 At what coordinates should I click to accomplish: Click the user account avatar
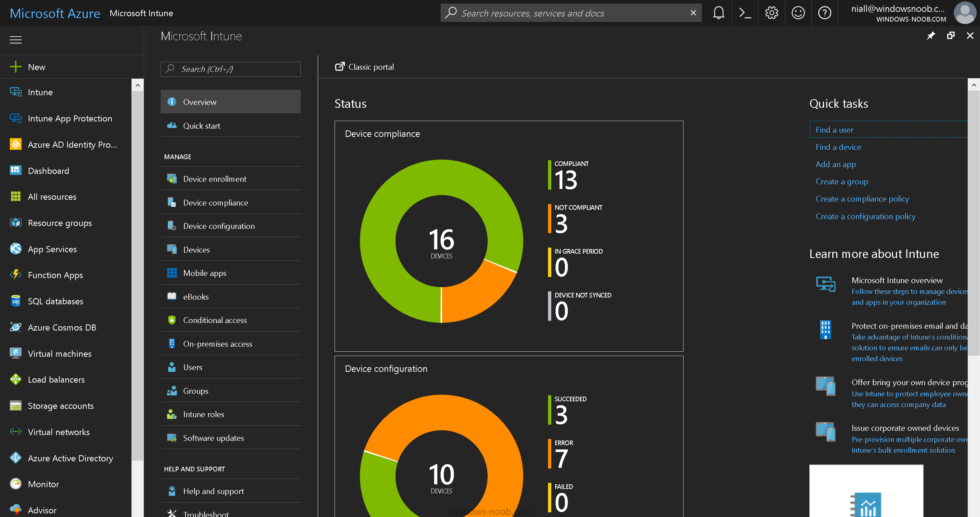click(x=965, y=13)
